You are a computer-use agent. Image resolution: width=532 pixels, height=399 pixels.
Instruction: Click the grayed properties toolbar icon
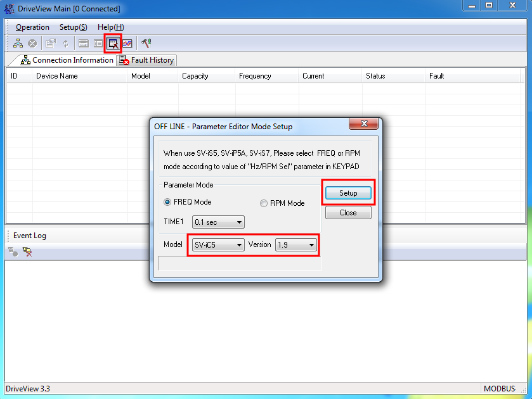pos(51,43)
